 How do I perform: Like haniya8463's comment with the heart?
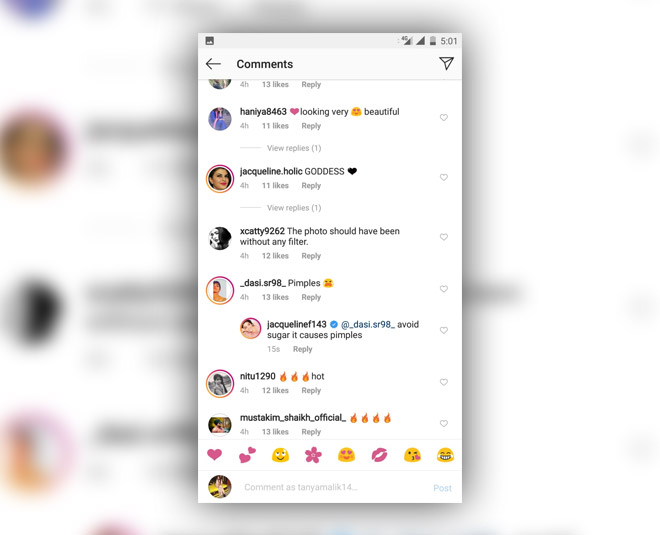pos(444,117)
